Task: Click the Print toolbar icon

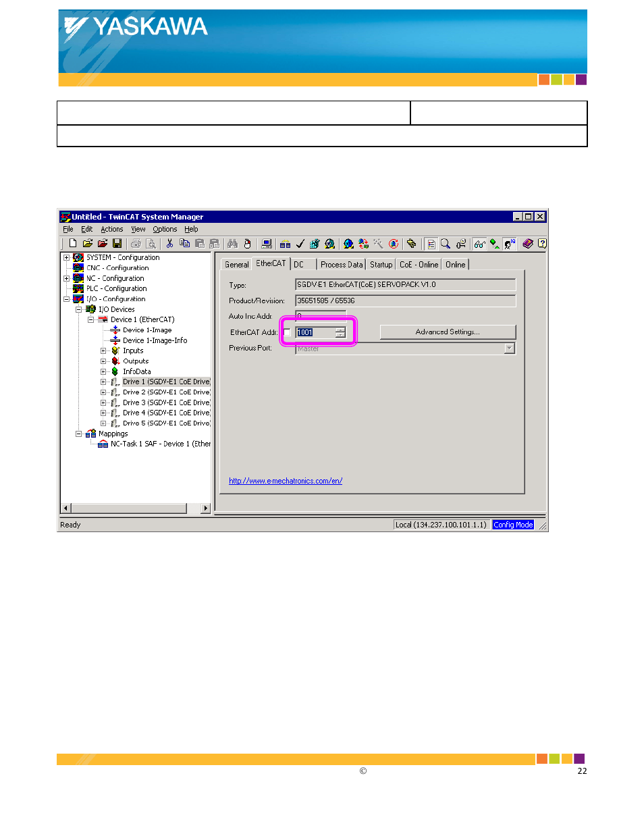Action: click(x=136, y=244)
